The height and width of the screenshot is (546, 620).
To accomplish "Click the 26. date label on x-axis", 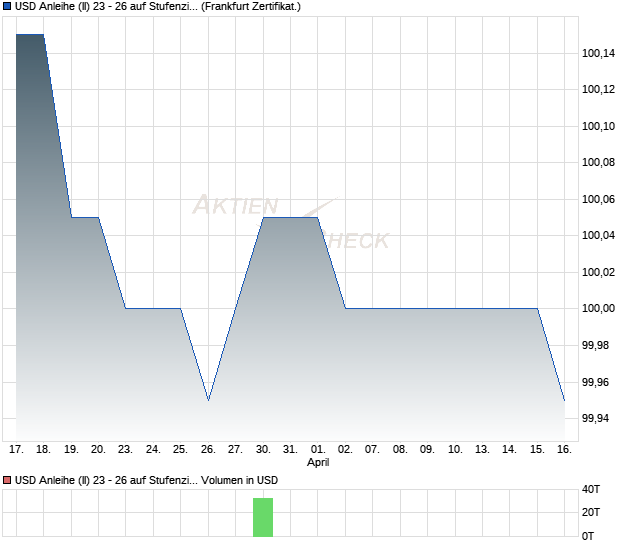I will pos(207,450).
